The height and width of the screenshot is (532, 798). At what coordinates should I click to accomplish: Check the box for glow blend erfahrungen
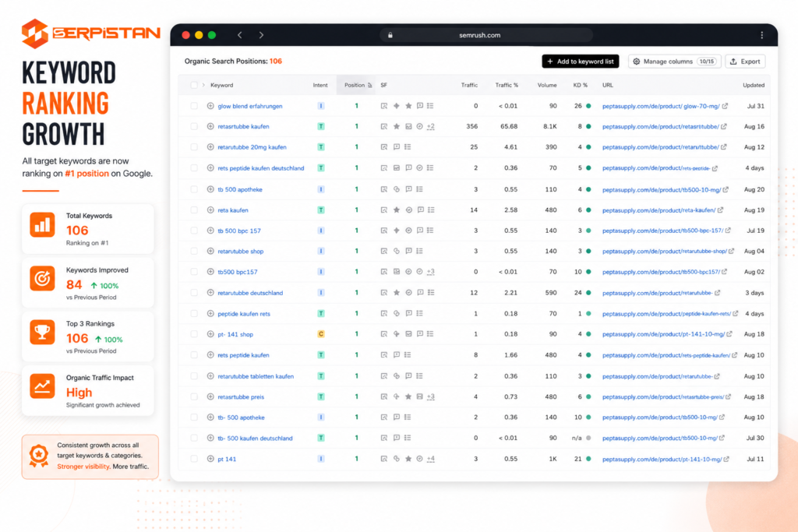coord(194,106)
